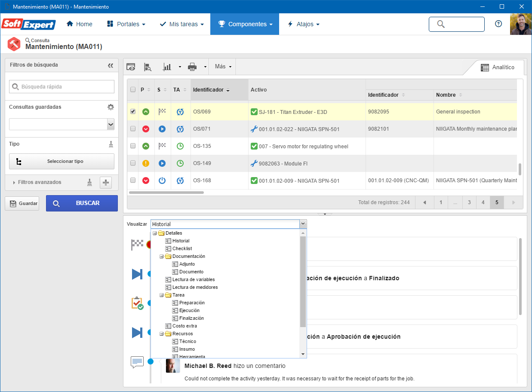The width and height of the screenshot is (532, 392).
Task: Click the top search box
Action: click(x=457, y=24)
